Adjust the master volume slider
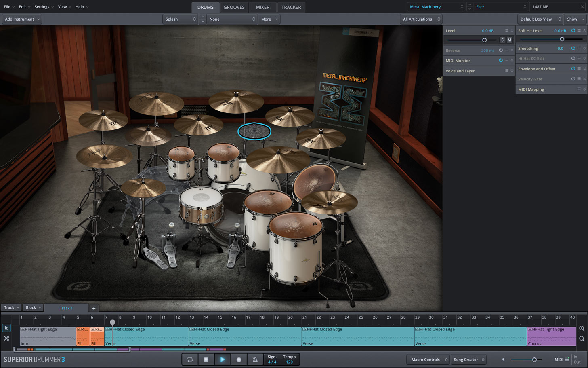 tap(534, 360)
